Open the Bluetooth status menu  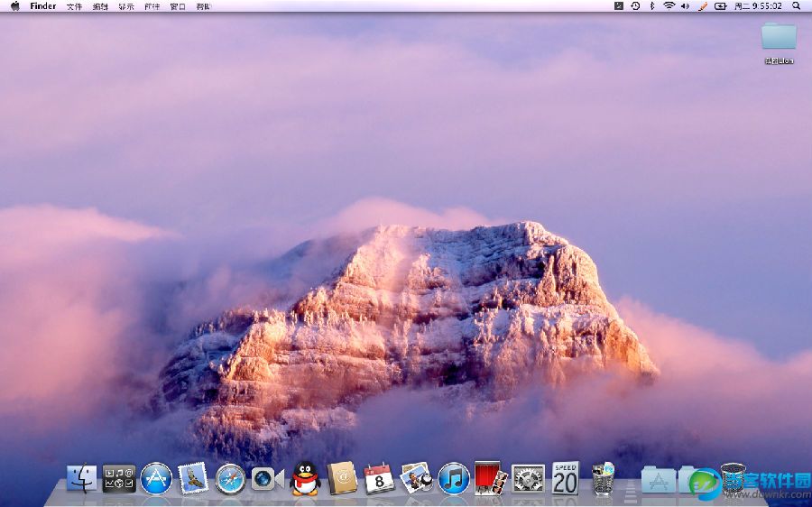coord(652,6)
